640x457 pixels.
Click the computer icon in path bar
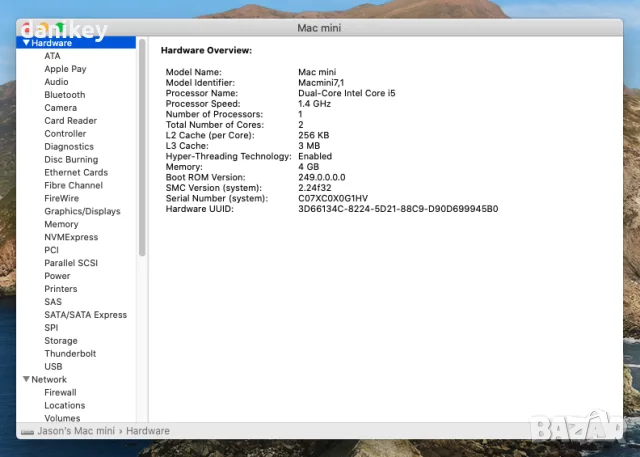pyautogui.click(x=27, y=432)
